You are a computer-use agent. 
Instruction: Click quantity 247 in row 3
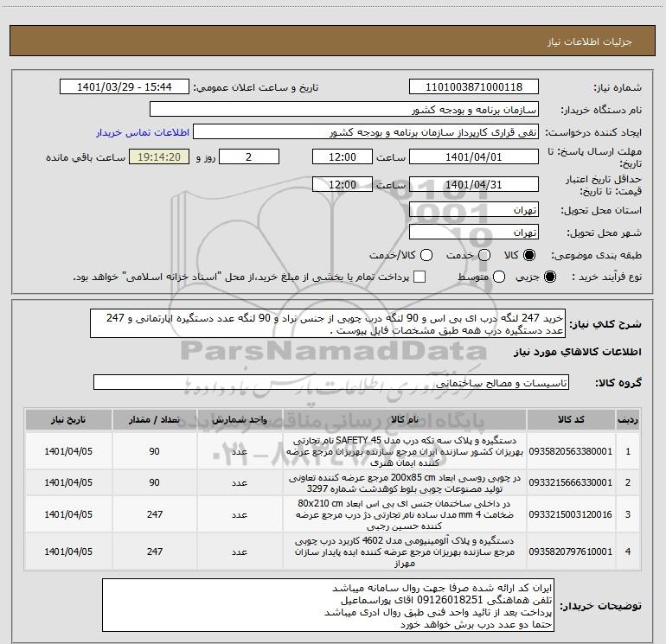coord(155,514)
